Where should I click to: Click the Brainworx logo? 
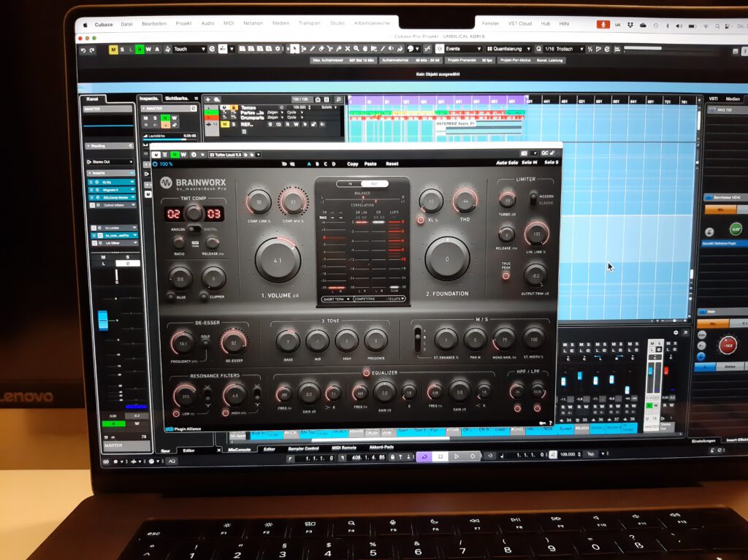[166, 183]
